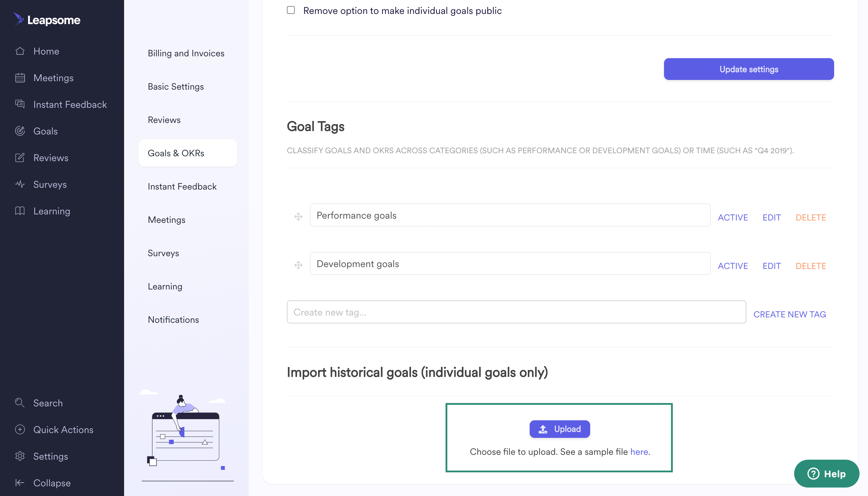Delete the Performance goals tag
This screenshot has height=496, width=868.
tap(811, 217)
